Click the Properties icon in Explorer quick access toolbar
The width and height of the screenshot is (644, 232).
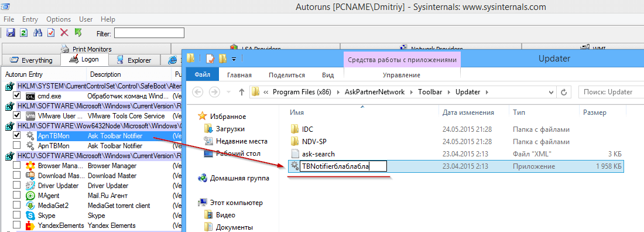click(210, 59)
